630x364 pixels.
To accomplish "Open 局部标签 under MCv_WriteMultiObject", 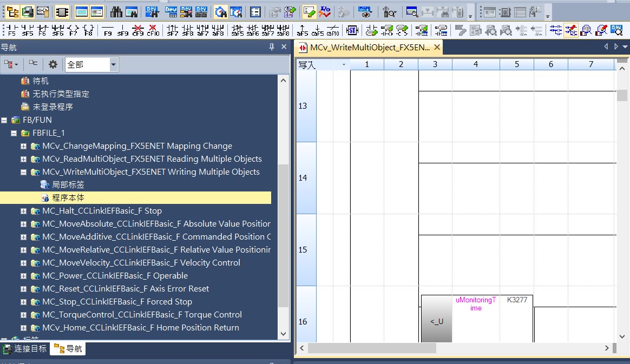I will 68,185.
